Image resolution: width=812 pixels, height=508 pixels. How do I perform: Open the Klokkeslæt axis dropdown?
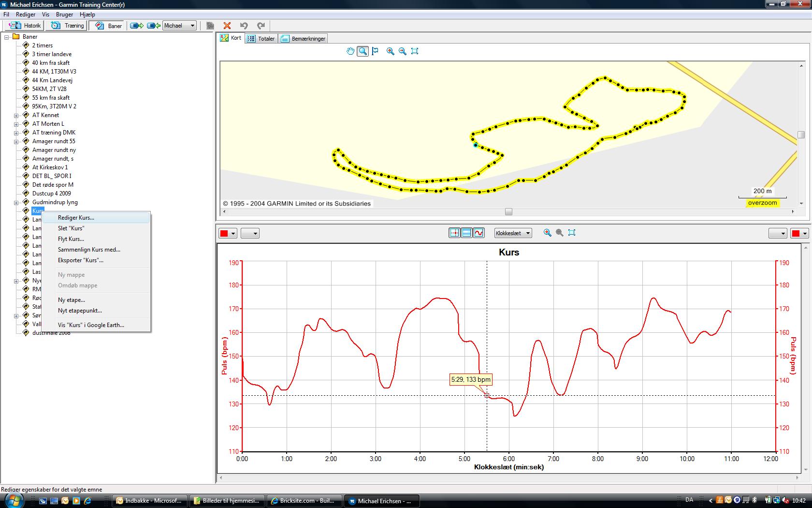[513, 233]
